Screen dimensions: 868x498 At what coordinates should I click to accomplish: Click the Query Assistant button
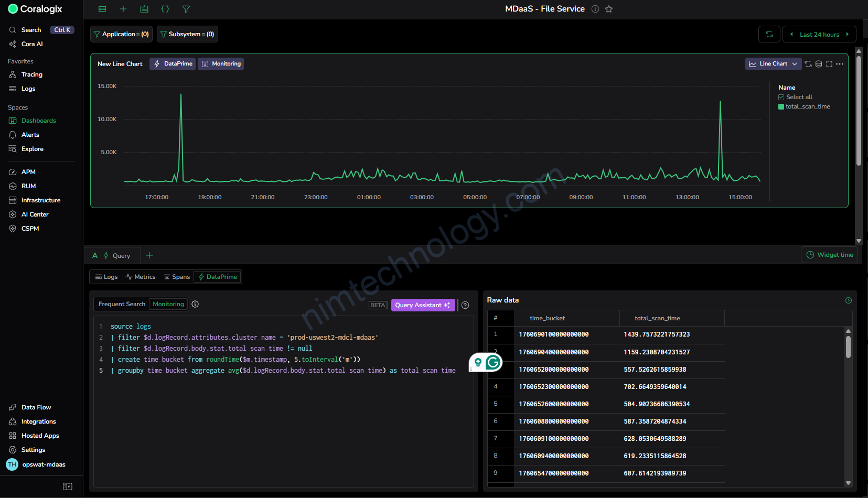pyautogui.click(x=423, y=305)
